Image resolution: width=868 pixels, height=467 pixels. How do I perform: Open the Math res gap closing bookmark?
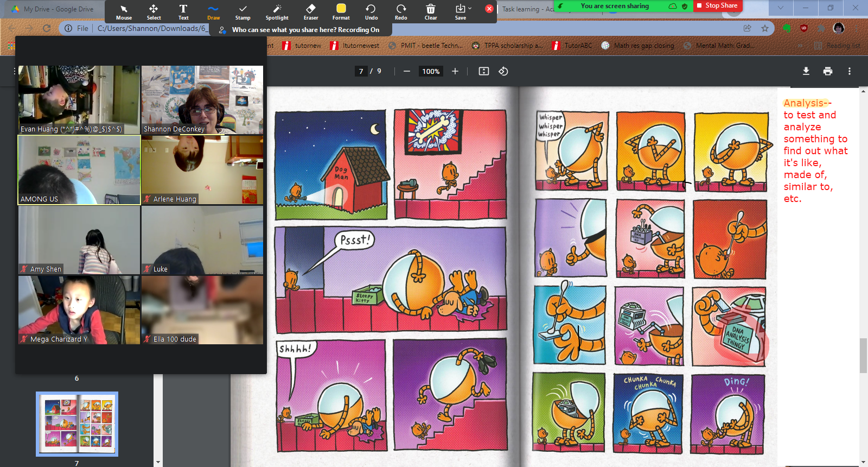638,46
